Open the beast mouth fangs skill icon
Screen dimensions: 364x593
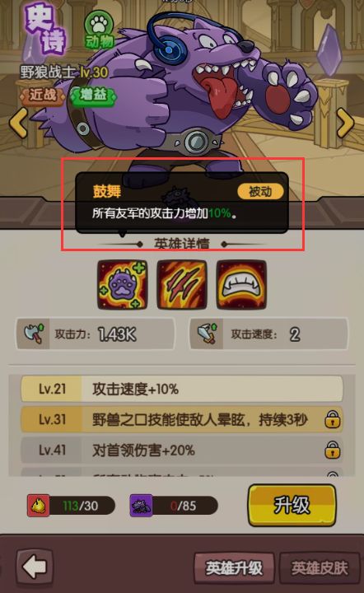(241, 285)
